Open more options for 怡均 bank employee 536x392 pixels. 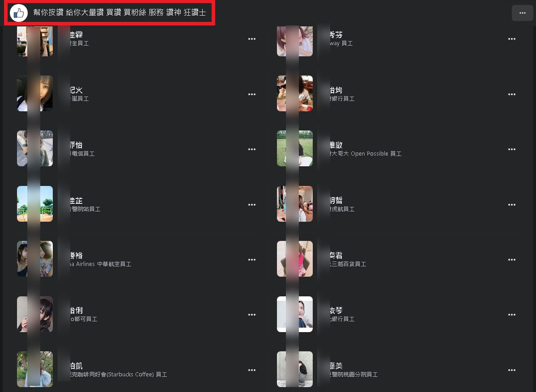coord(512,94)
